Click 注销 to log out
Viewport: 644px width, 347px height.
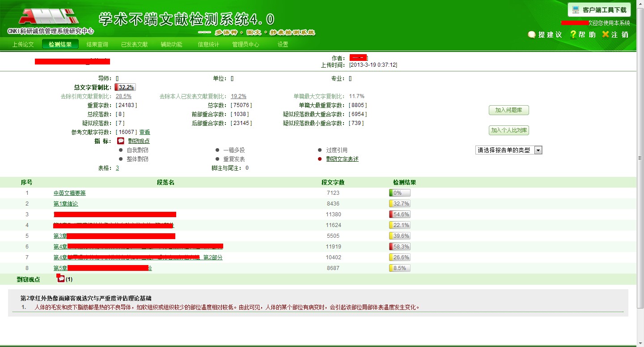[x=620, y=34]
